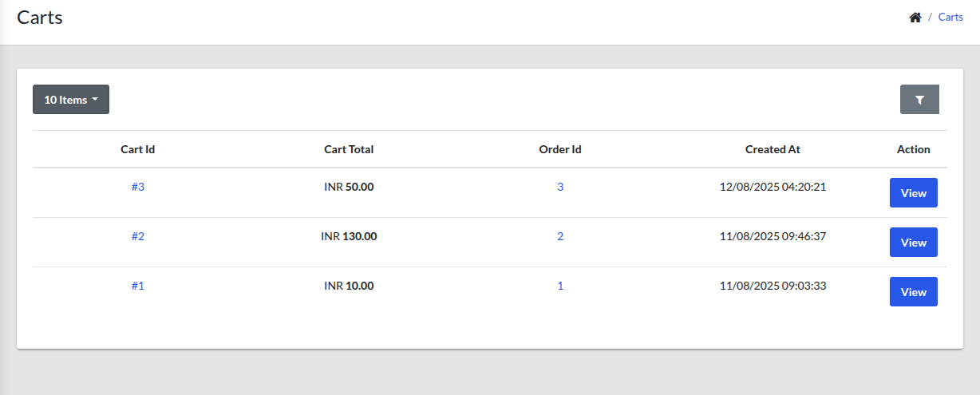This screenshot has width=980, height=395.
Task: Click View button for cart #3
Action: (914, 193)
